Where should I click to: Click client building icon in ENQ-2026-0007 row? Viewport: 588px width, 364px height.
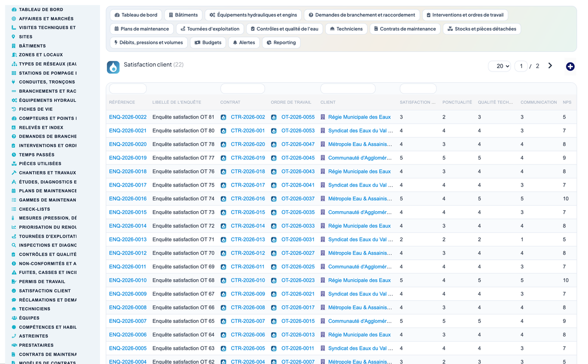323,321
